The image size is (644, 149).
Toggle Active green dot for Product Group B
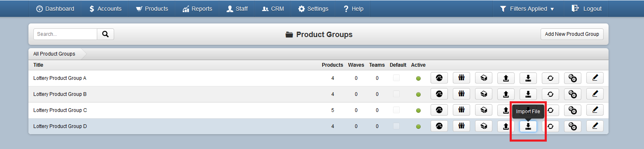[418, 94]
